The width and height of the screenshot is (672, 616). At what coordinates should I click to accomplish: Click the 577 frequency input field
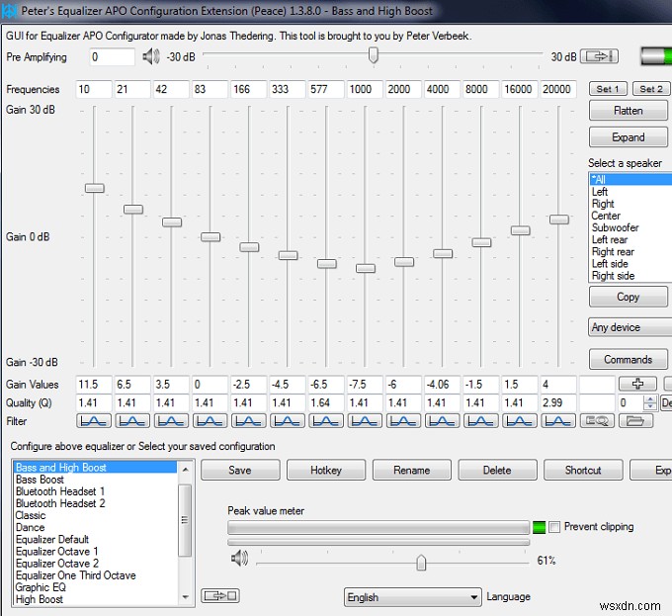click(x=326, y=89)
